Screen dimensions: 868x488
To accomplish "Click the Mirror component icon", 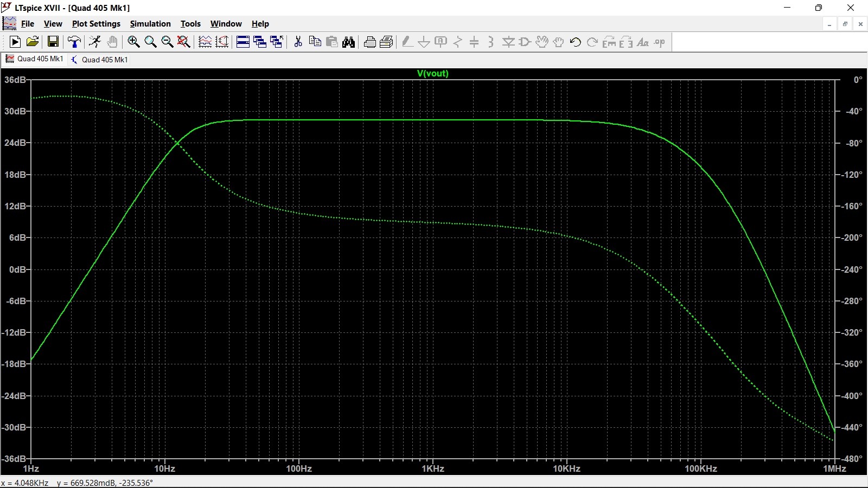I will coord(626,42).
